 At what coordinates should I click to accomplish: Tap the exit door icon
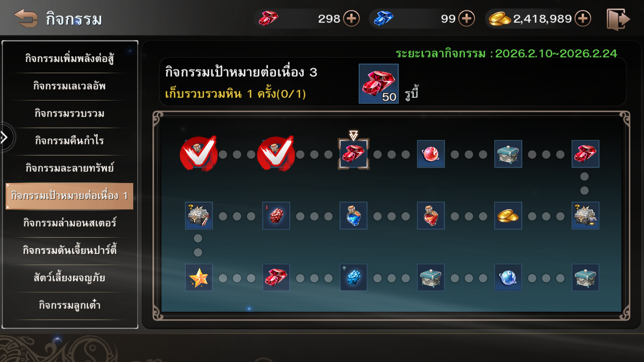pyautogui.click(x=618, y=19)
